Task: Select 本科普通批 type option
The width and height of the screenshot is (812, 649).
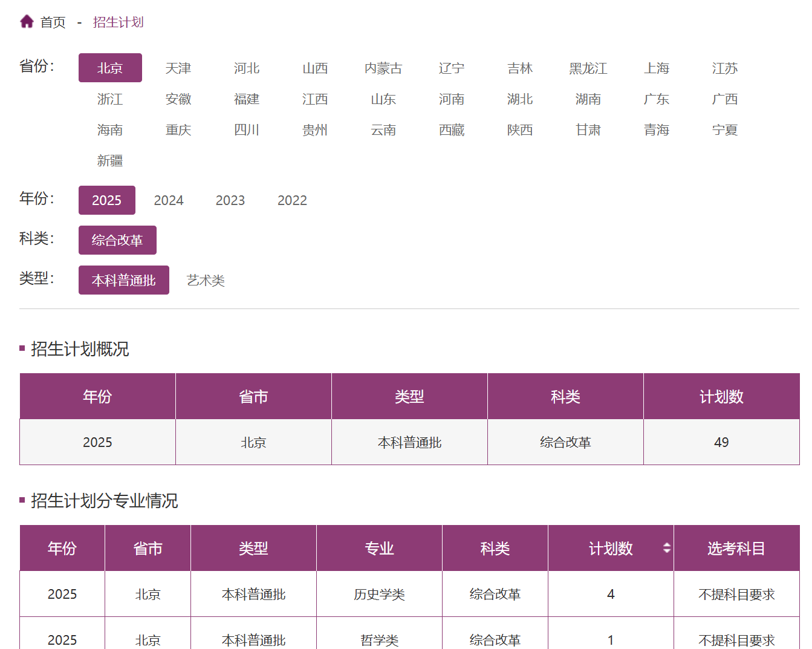Action: [124, 281]
